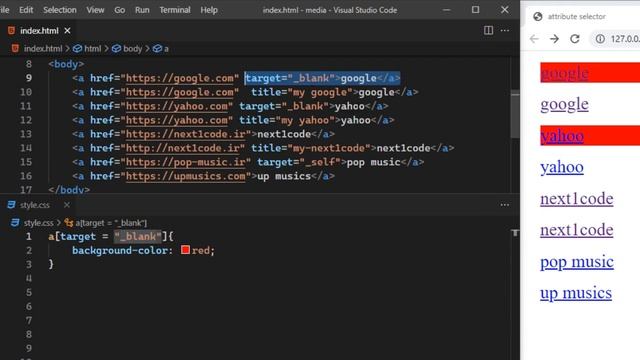Click the CSS icon in style.css breadcrumb

click(x=15, y=223)
